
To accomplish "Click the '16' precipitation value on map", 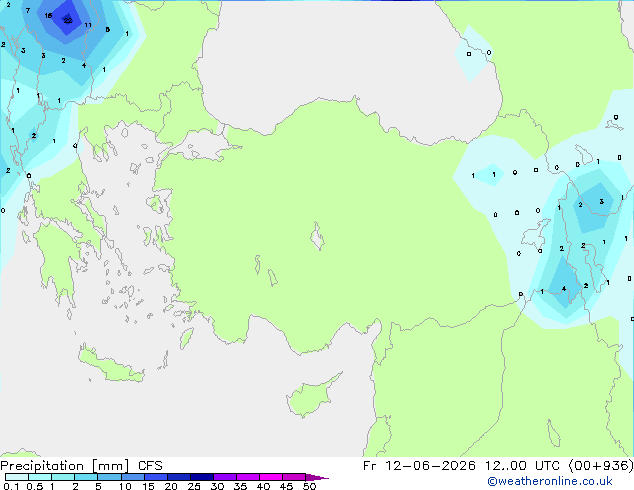I will 48,16.
